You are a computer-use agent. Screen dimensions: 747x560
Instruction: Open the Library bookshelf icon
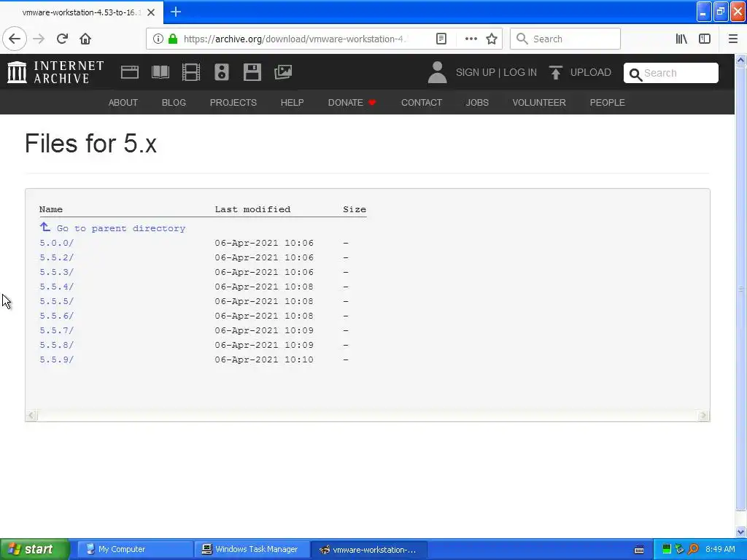681,39
